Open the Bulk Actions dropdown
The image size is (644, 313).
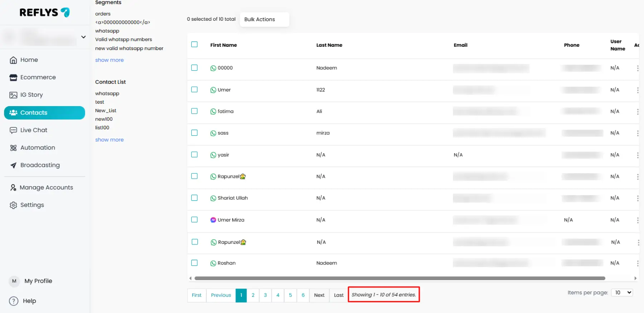(x=264, y=19)
